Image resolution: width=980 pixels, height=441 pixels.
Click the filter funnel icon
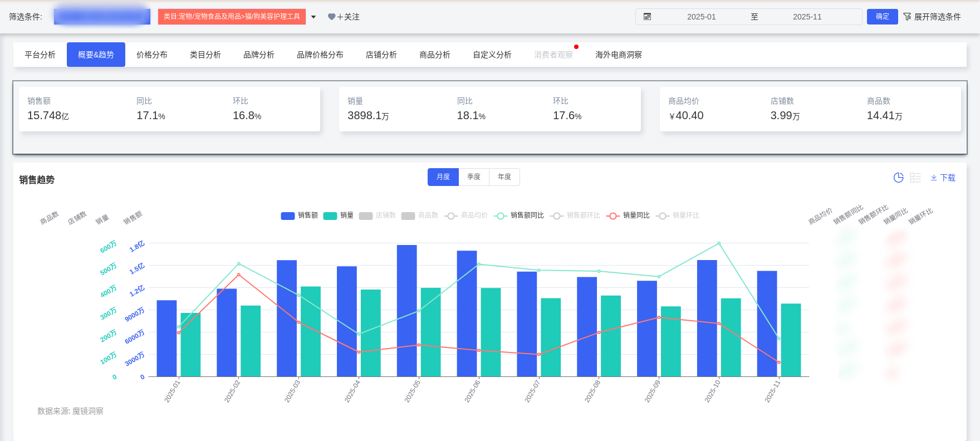click(907, 17)
